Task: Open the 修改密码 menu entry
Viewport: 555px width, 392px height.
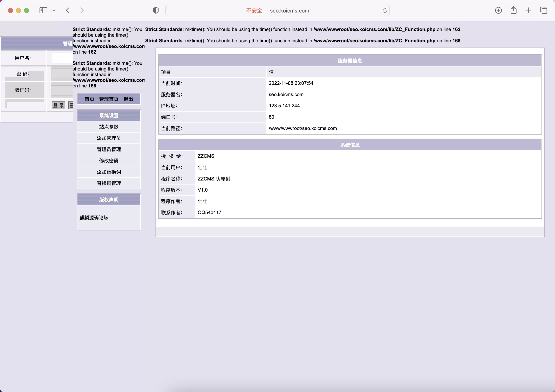Action: pos(109,161)
